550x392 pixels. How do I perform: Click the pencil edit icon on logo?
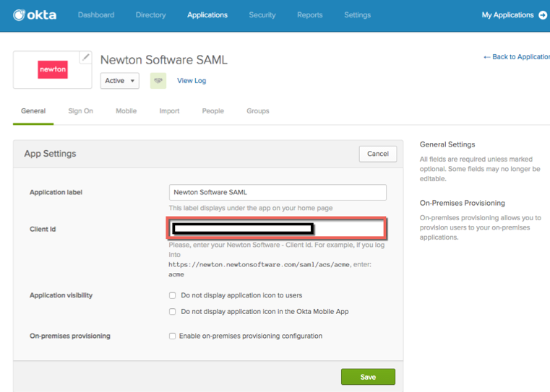coord(85,57)
